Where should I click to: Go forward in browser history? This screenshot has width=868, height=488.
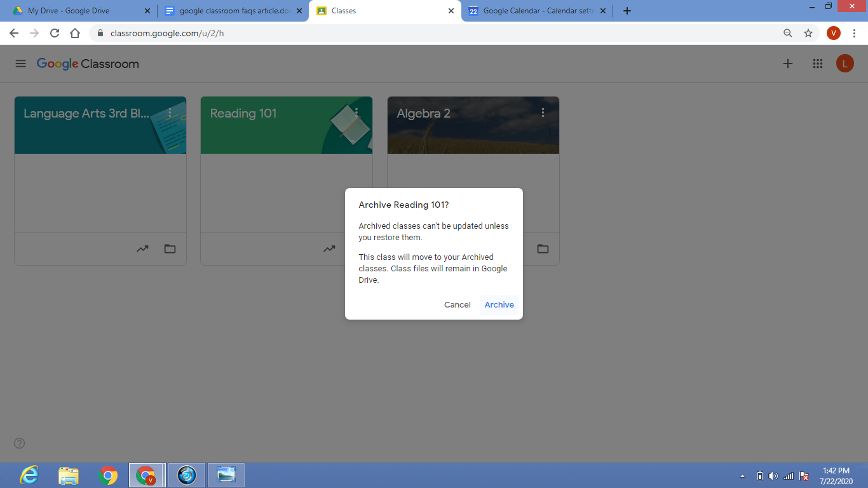(34, 33)
